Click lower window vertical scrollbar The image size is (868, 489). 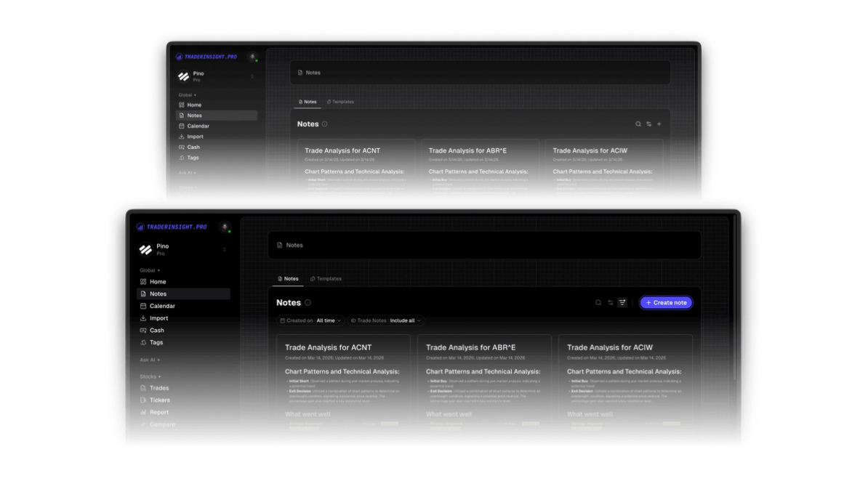(734, 299)
